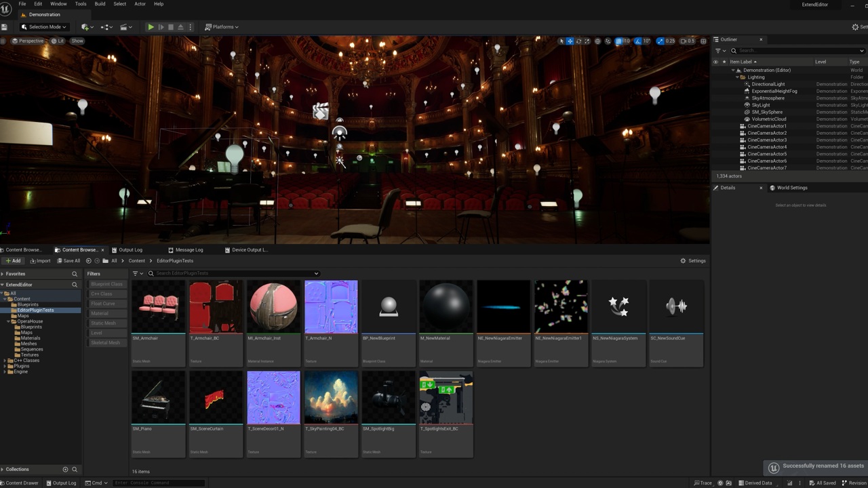Toggle Outliner visibility eye column header
Screen dimensions: 868x488
[x=715, y=62]
